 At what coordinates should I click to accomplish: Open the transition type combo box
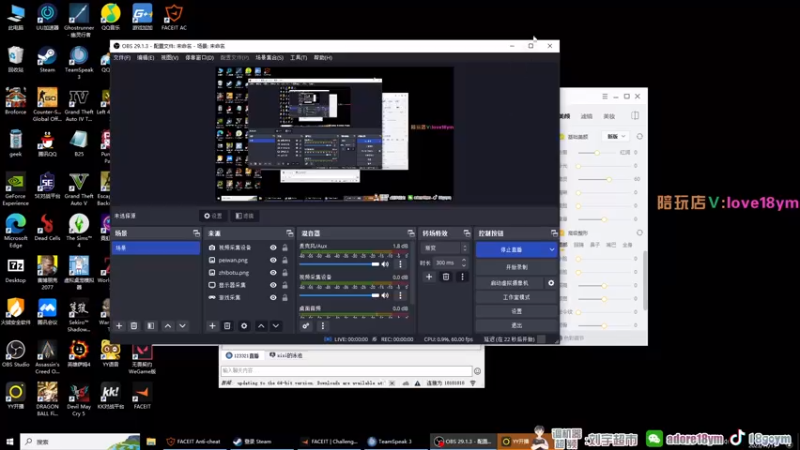444,248
